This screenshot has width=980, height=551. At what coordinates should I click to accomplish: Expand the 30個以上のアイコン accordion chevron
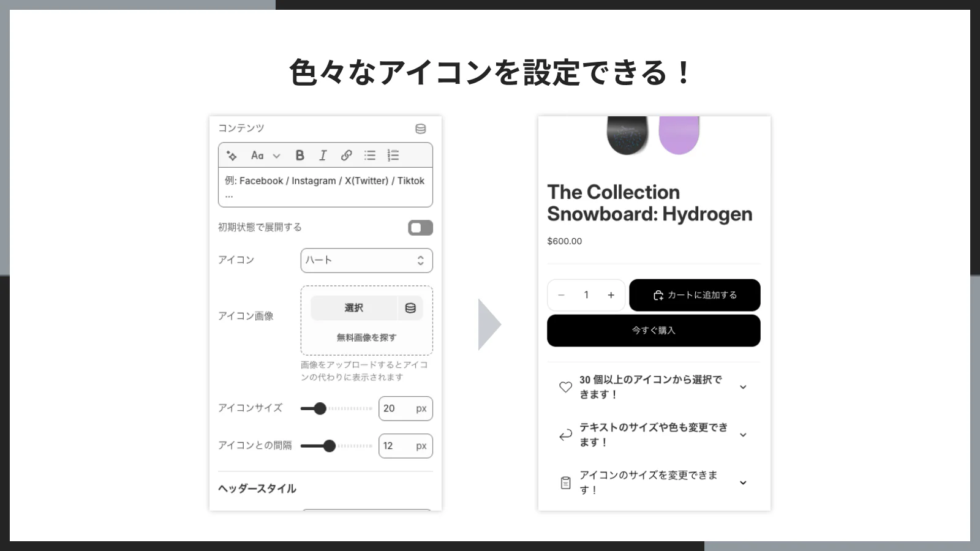point(743,387)
